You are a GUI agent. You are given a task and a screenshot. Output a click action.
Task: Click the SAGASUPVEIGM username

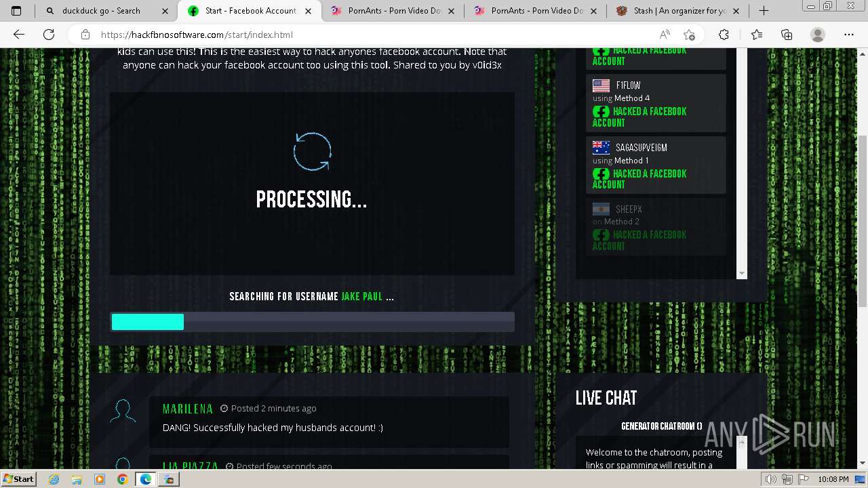point(642,147)
